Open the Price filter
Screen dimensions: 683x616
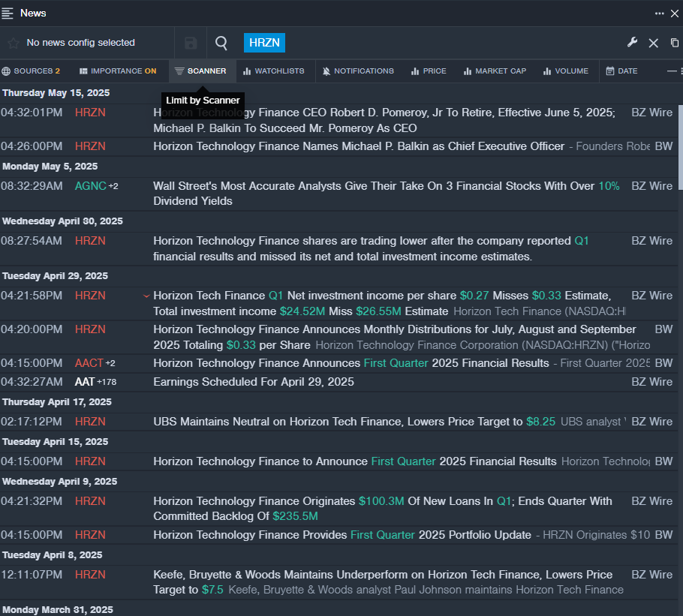[429, 71]
